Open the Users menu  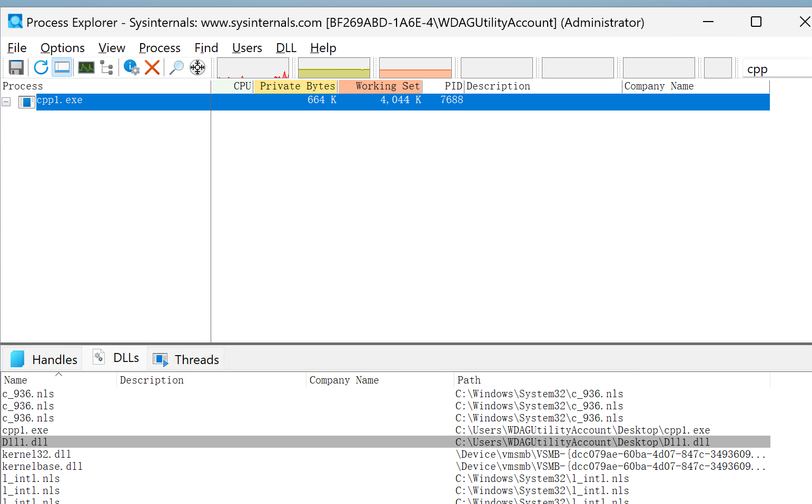pos(247,48)
